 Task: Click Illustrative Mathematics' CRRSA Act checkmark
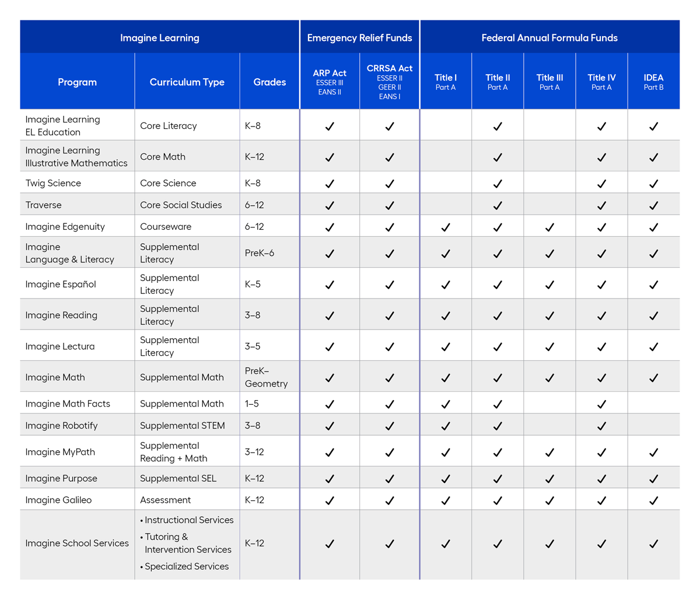coord(390,157)
